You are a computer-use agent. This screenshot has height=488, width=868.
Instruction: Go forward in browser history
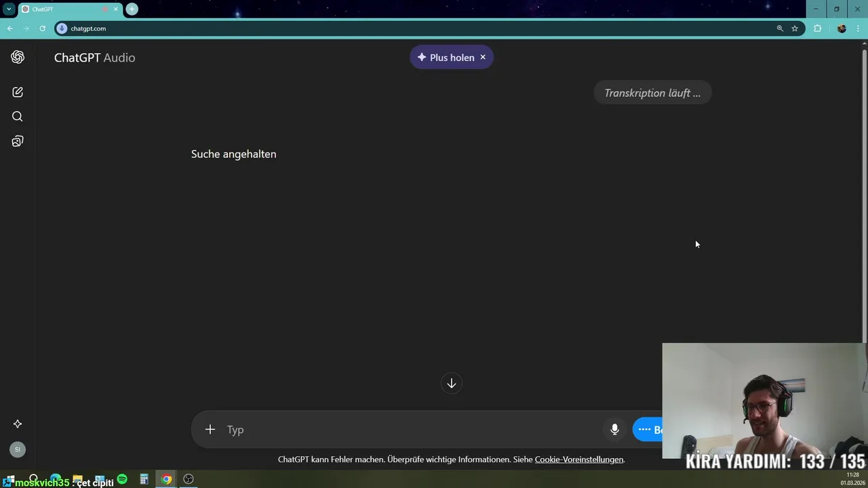click(26, 28)
